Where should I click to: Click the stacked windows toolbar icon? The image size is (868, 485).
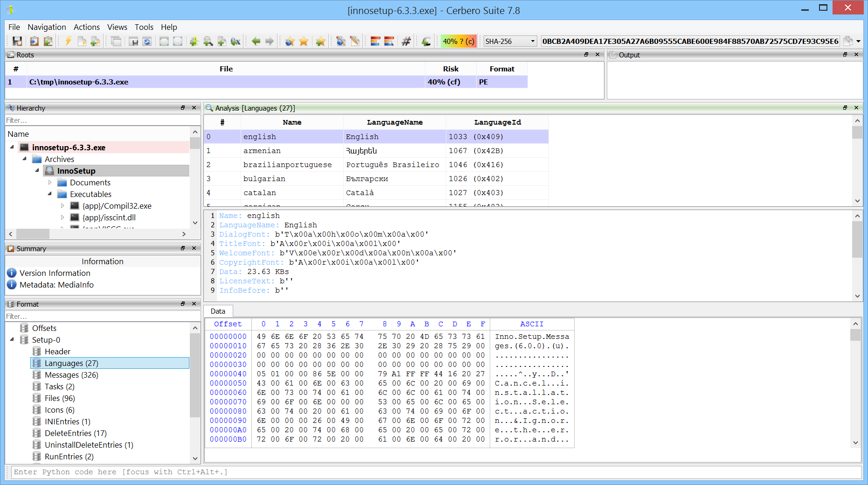(x=116, y=41)
